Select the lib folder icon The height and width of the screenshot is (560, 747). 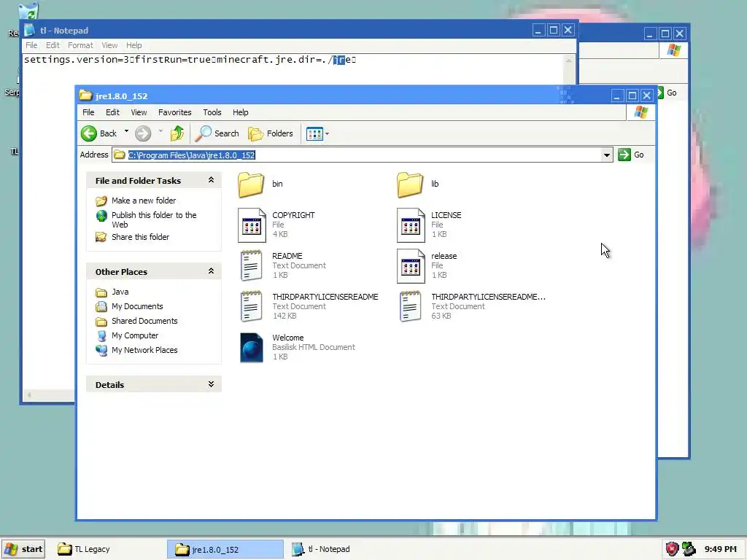[x=410, y=184]
